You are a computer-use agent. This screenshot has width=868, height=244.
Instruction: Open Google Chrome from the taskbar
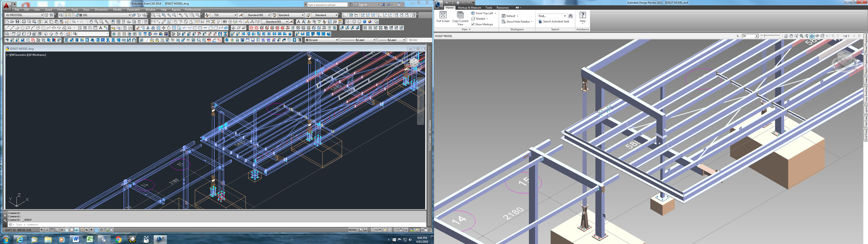pos(118,239)
